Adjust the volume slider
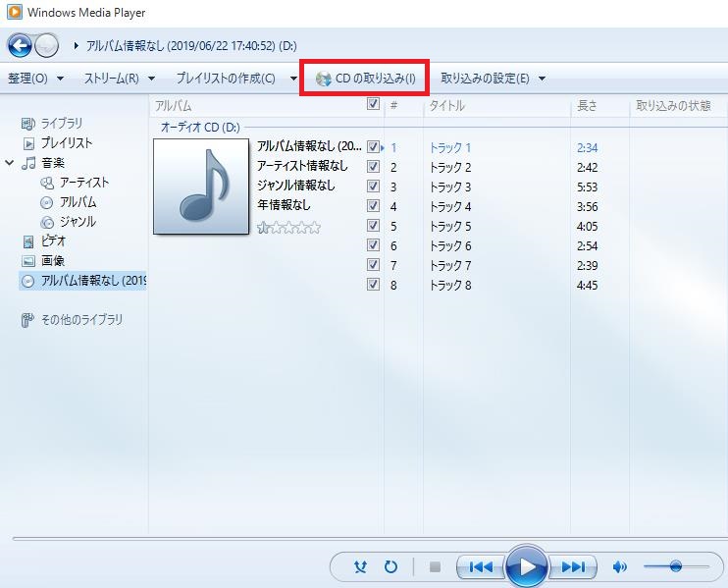Screen dimensions: 728x588 676,566
